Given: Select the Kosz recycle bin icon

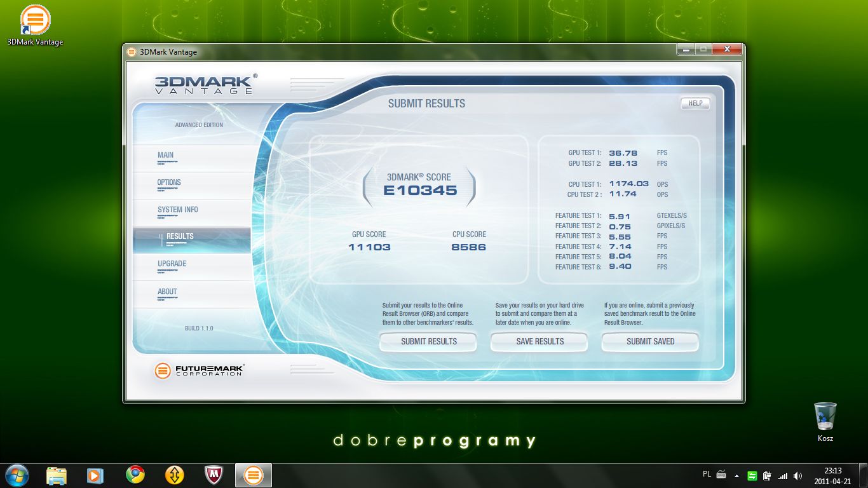Looking at the screenshot, I should [825, 422].
